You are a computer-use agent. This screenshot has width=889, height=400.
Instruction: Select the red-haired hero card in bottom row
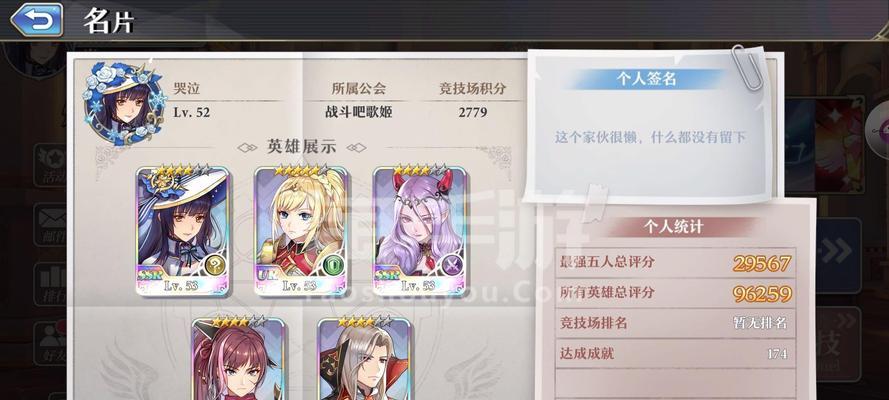[239, 358]
